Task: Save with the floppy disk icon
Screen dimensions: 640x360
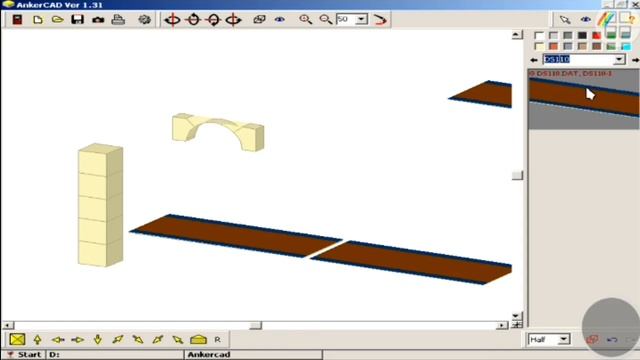Action: tap(78, 19)
